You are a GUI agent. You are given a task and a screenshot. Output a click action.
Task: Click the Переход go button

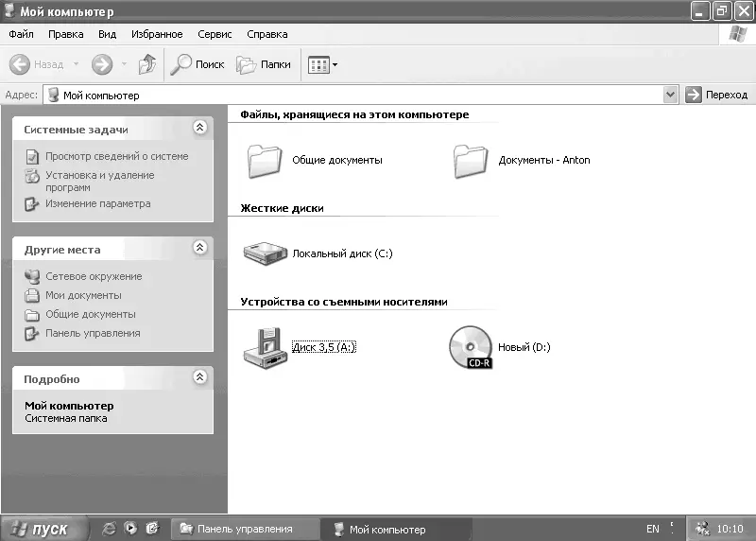point(717,95)
